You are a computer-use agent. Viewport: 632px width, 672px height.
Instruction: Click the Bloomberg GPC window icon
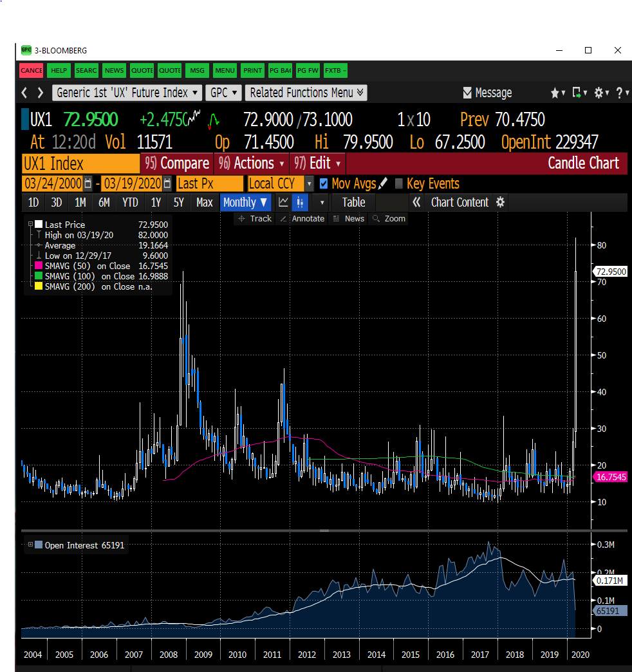26,50
